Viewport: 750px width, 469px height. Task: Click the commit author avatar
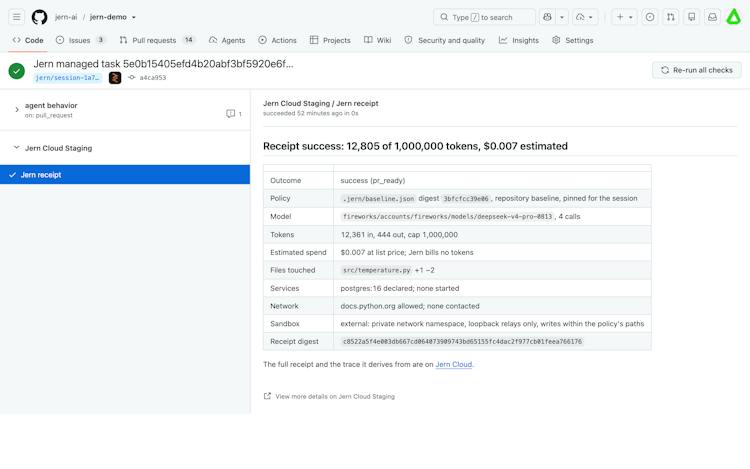click(115, 77)
